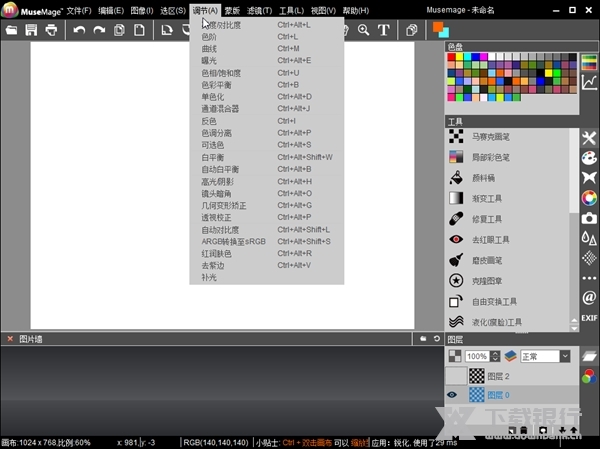The height and width of the screenshot is (449, 600).
Task: Close the 图片墙 panel with the X
Action: 10,339
